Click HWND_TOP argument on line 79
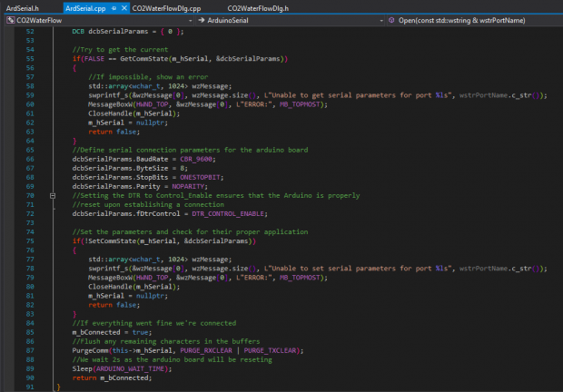 [152, 278]
